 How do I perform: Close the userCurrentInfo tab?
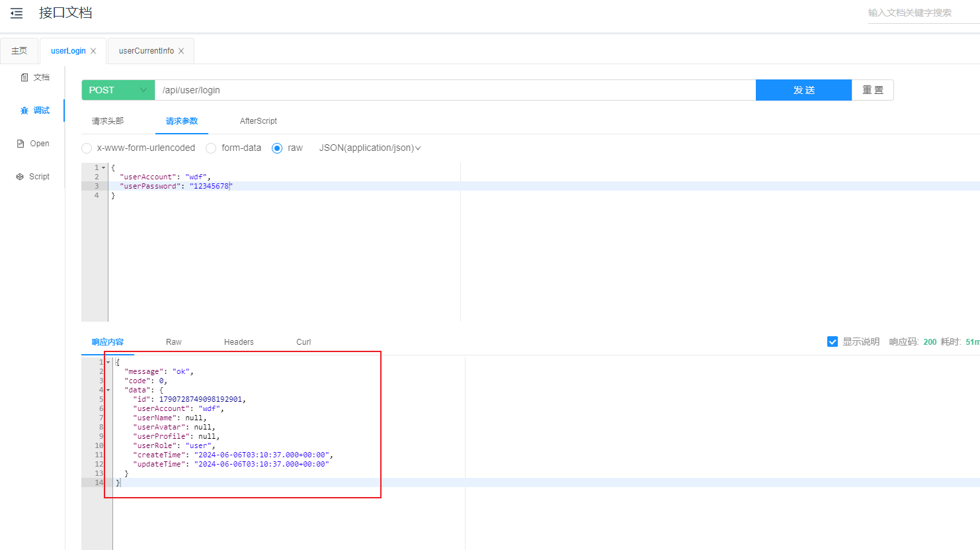click(181, 51)
